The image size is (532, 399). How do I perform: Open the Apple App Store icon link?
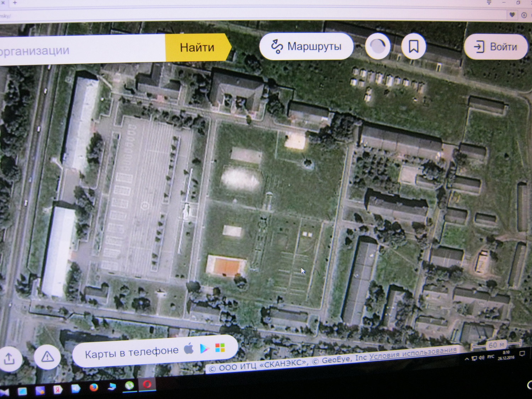pos(189,349)
